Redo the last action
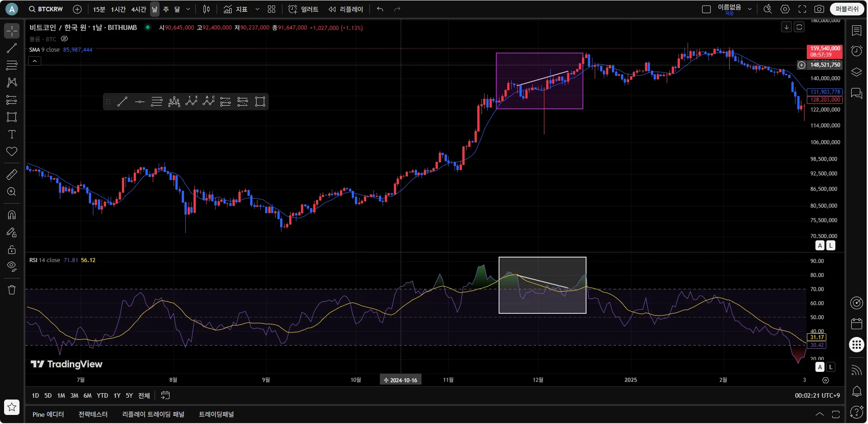The width and height of the screenshot is (868, 424). coord(397,9)
